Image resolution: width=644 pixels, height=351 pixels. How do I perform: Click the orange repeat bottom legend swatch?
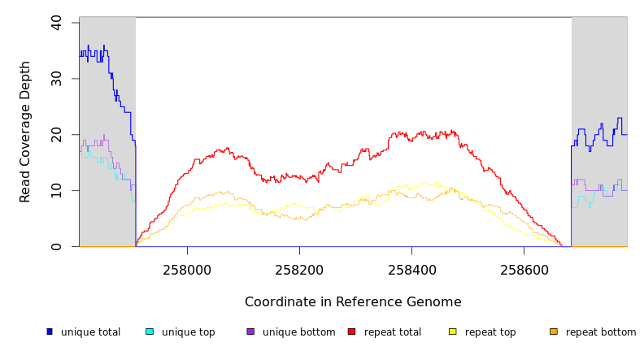click(554, 331)
